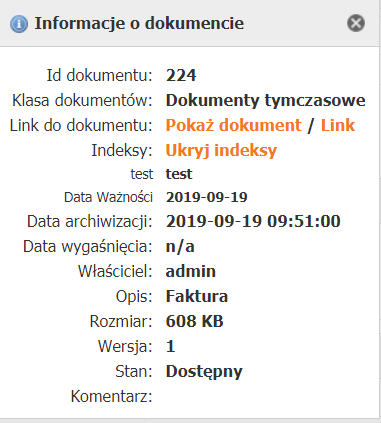The image size is (381, 423).
Task: Click the orange Link hyperlink
Action: pyautogui.click(x=338, y=125)
